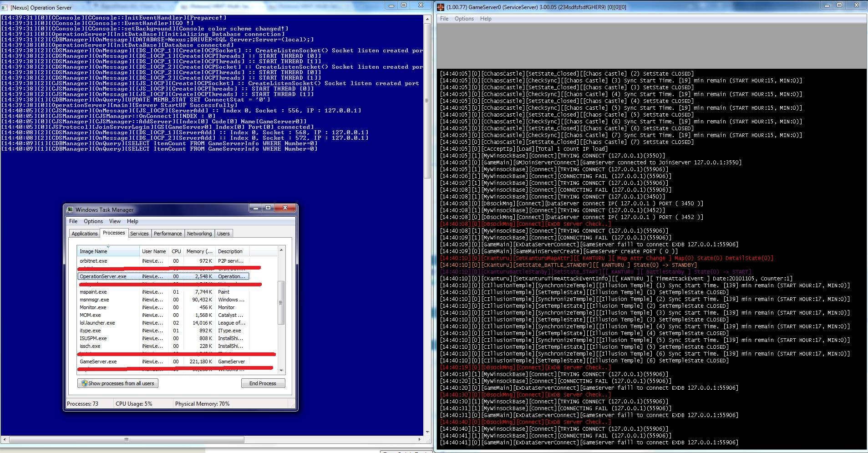Open the File menu in Task Manager
Viewport: 868px width, 453px height.
click(x=73, y=221)
